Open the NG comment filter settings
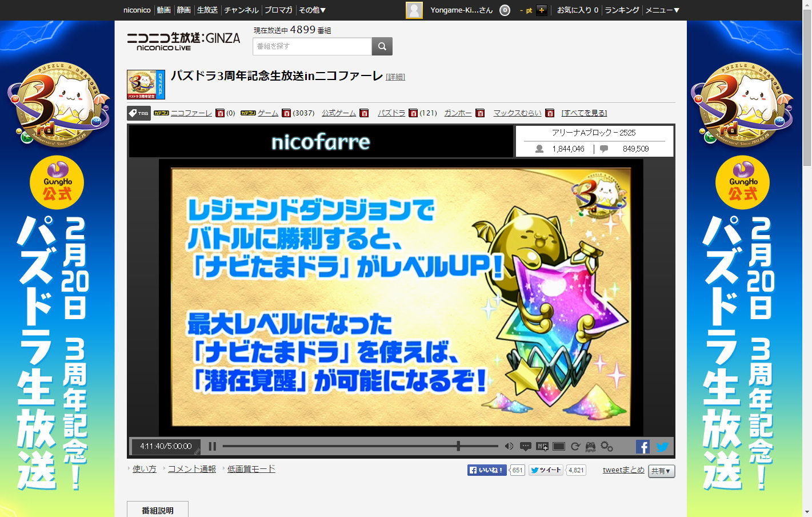 [x=542, y=447]
